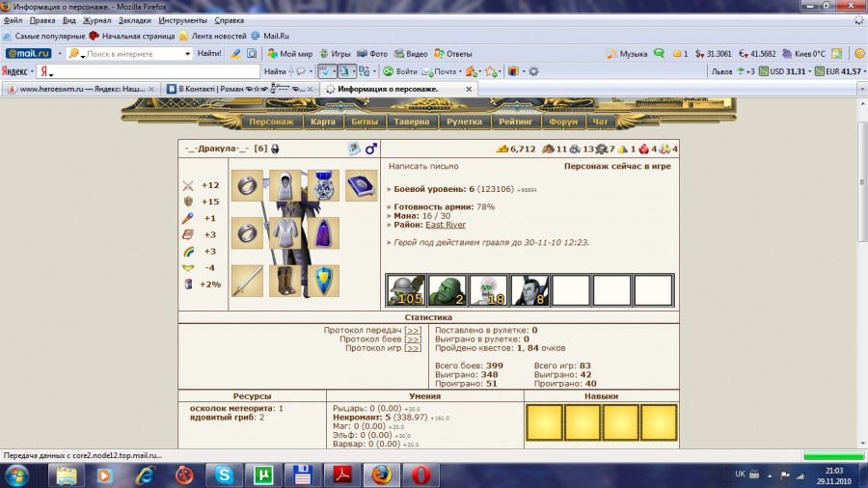Viewport: 868px width, 488px height.
Task: Open Opera from the taskbar
Action: click(x=420, y=475)
